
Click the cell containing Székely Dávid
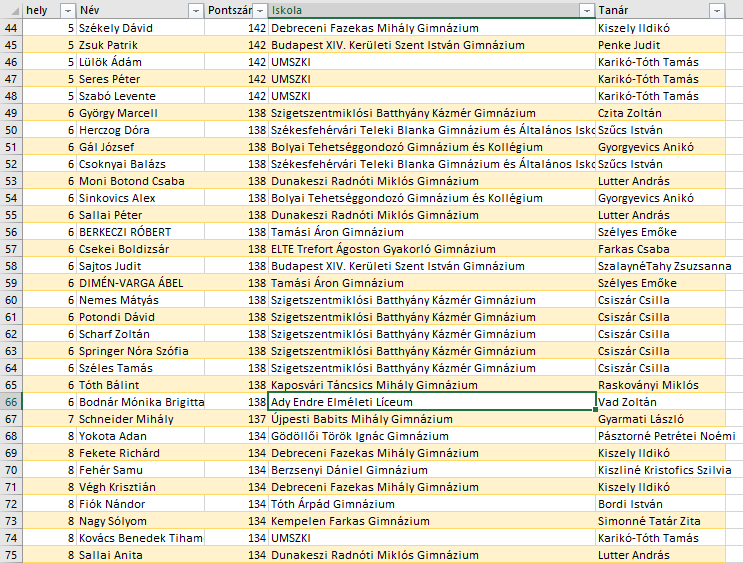[x=116, y=28]
